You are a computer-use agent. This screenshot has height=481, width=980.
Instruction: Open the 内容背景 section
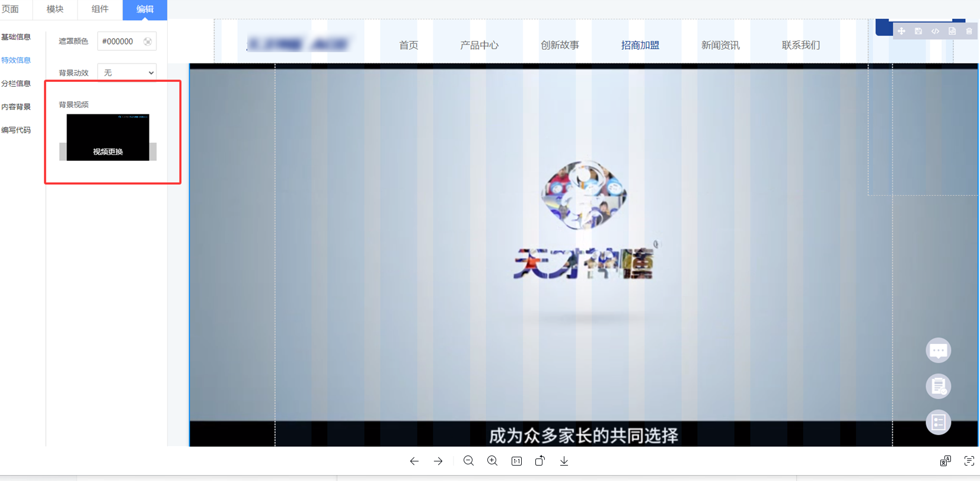16,107
